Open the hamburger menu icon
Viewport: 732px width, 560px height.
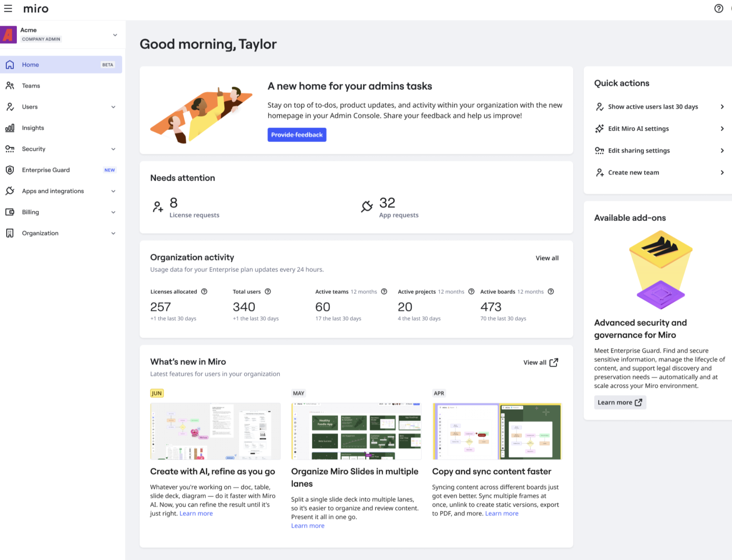pyautogui.click(x=8, y=9)
